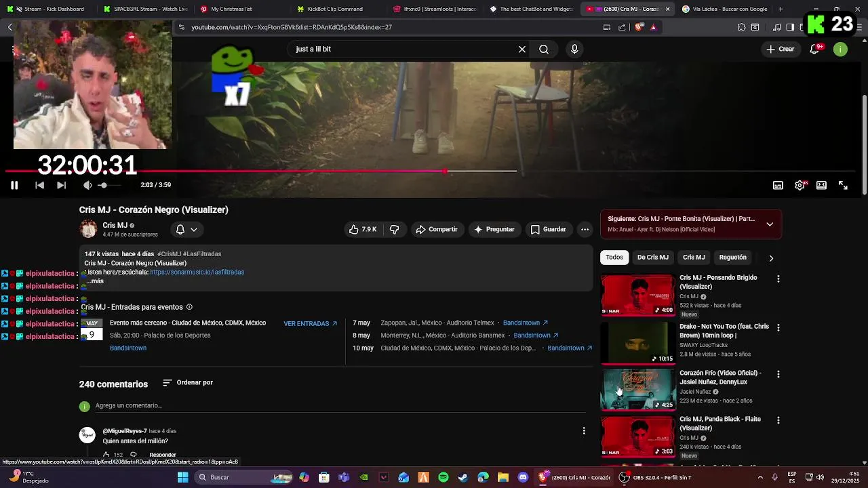Switch to SPACEGRL Stream browser tab
The width and height of the screenshot is (868, 488).
146,9
